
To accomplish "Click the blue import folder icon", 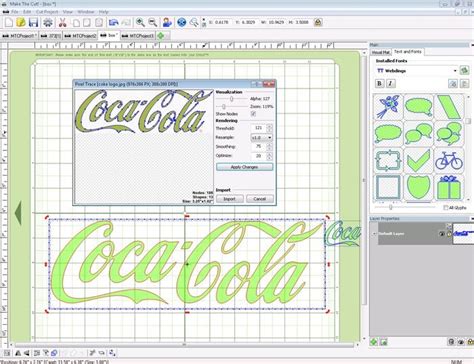I will click(114, 23).
